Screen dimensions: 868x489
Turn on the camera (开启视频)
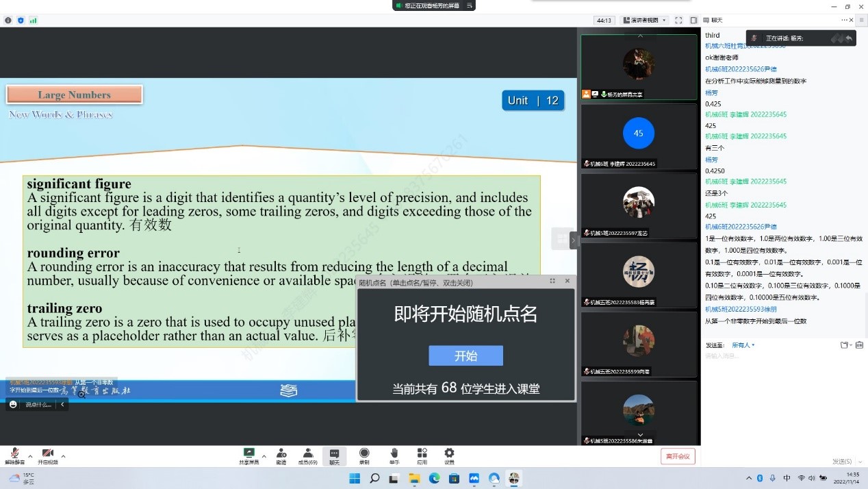tap(48, 456)
